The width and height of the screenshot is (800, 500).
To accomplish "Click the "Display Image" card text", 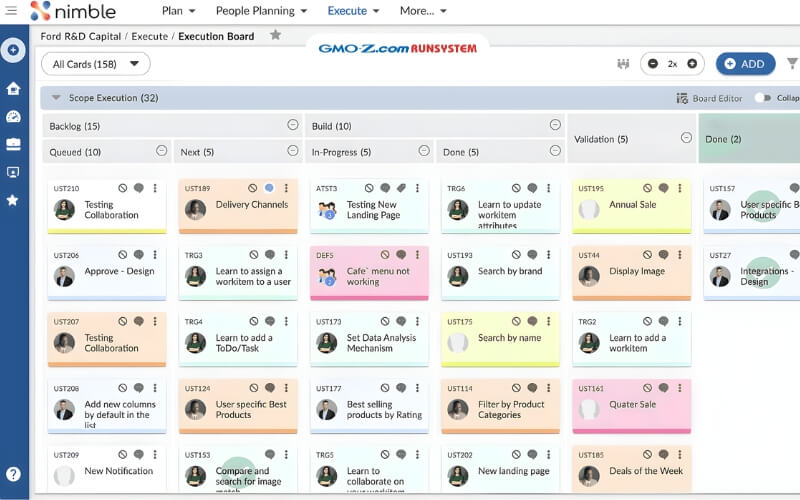I will 637,271.
